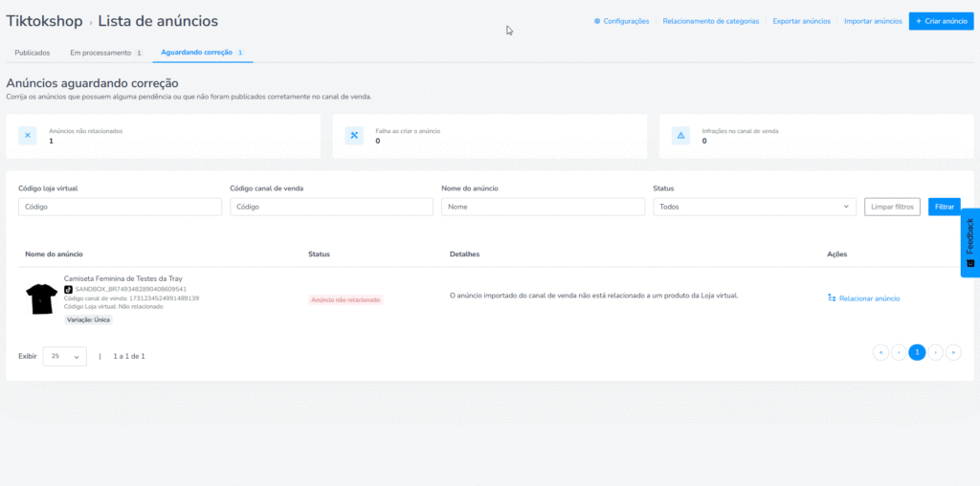
Task: Click the black t-shirt product thumbnail
Action: coord(41,298)
